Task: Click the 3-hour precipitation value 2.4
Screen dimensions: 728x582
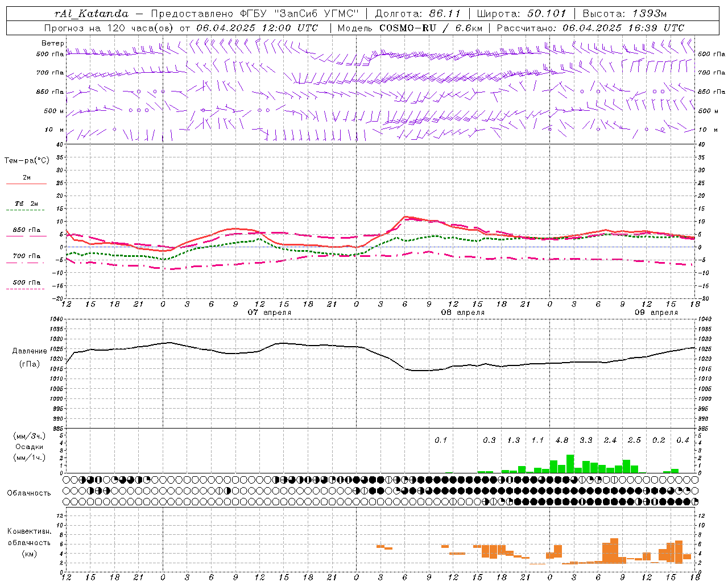Action: click(610, 440)
